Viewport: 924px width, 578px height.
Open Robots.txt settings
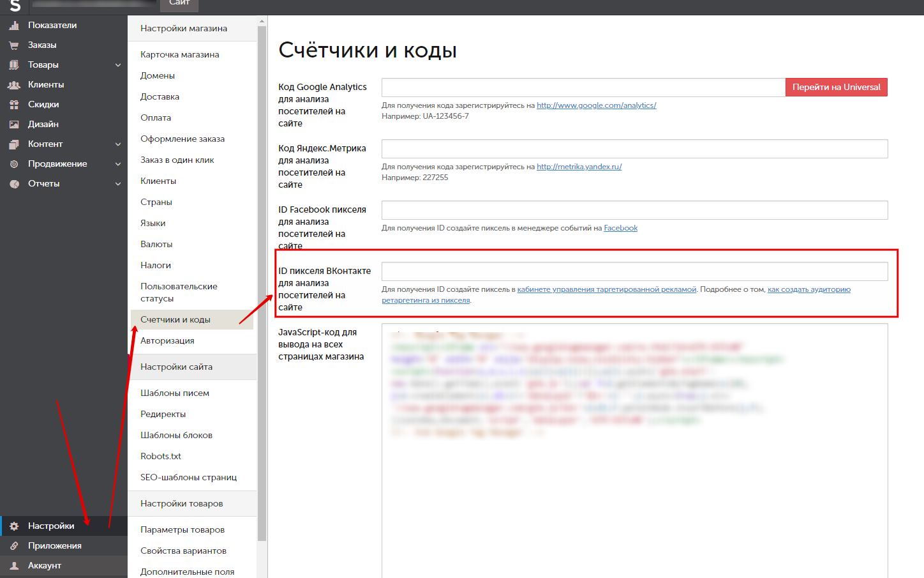(x=161, y=457)
